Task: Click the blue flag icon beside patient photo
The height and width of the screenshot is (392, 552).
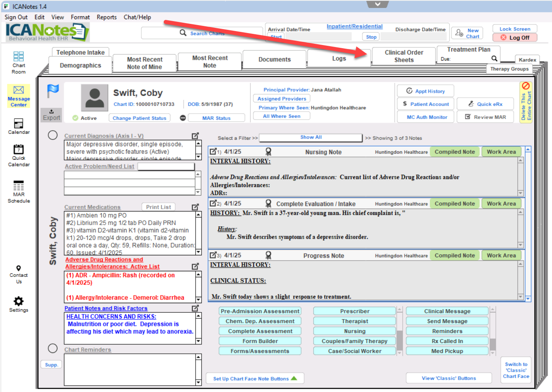Action: coord(53,91)
